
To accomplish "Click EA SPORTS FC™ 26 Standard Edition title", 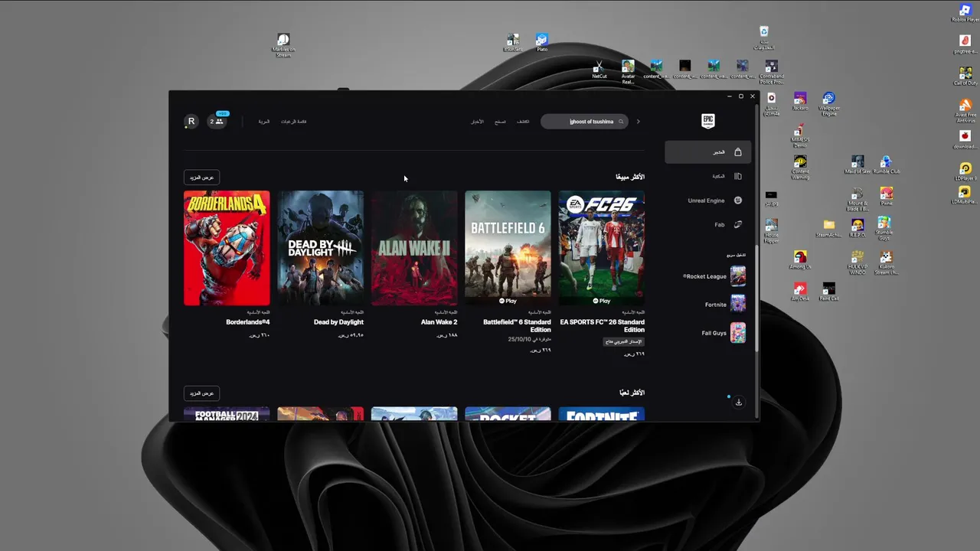I will click(x=603, y=326).
